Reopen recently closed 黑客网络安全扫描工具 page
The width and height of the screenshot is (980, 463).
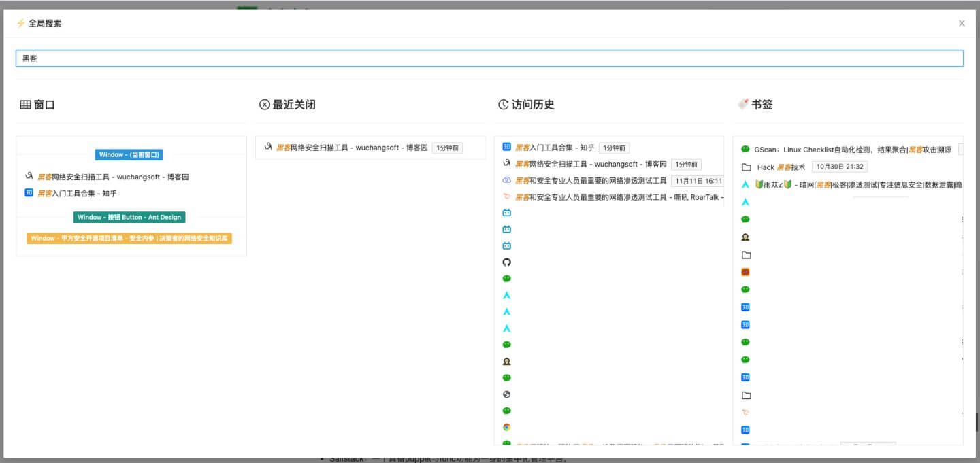point(352,148)
